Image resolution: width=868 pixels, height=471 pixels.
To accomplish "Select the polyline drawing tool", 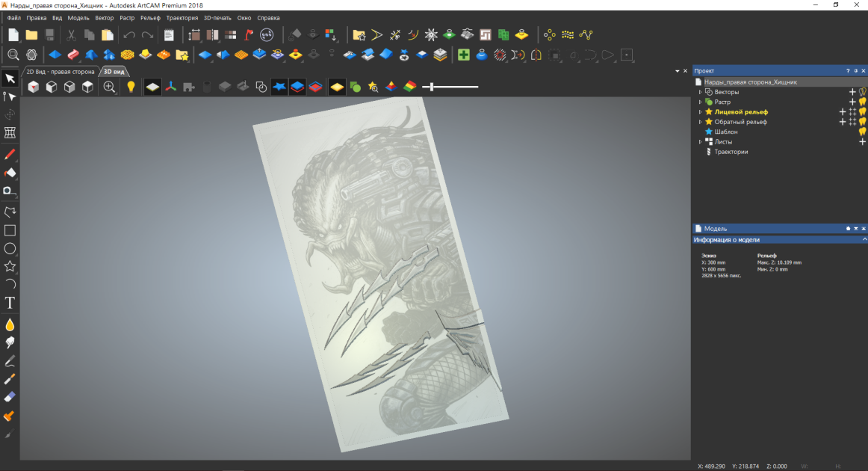I will [10, 212].
